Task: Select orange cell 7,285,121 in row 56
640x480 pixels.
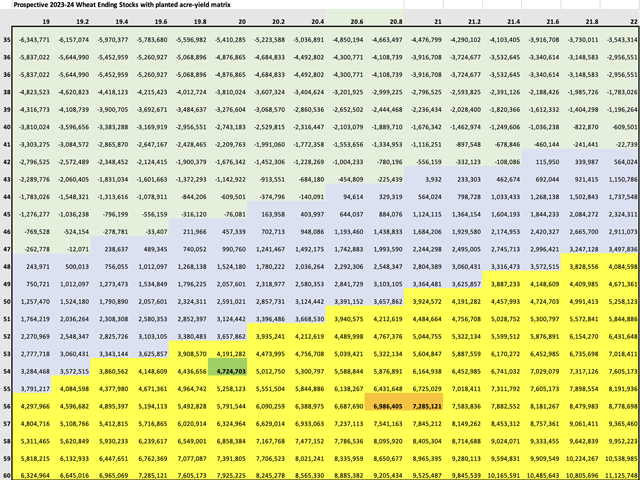Action: click(x=425, y=408)
